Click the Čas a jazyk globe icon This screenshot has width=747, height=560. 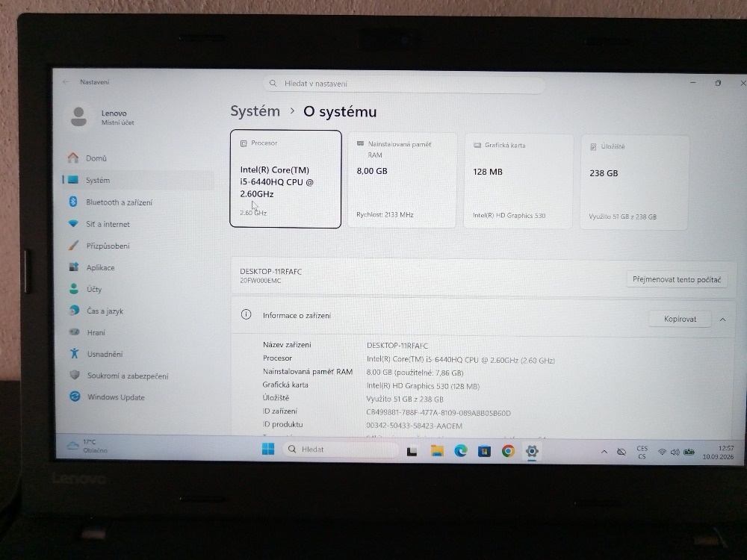(74, 310)
